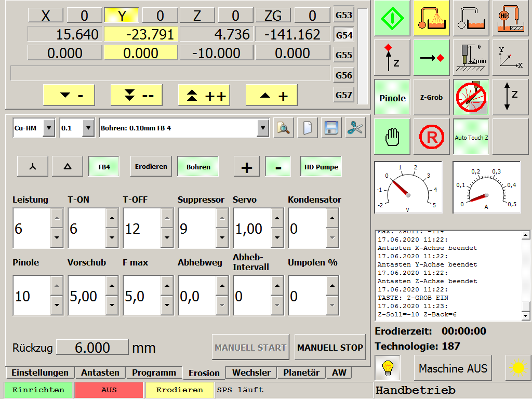Switch to the Antasten tab

(100, 373)
